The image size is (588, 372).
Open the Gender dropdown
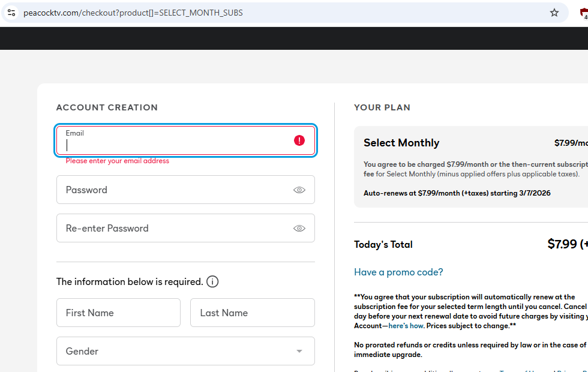point(185,351)
